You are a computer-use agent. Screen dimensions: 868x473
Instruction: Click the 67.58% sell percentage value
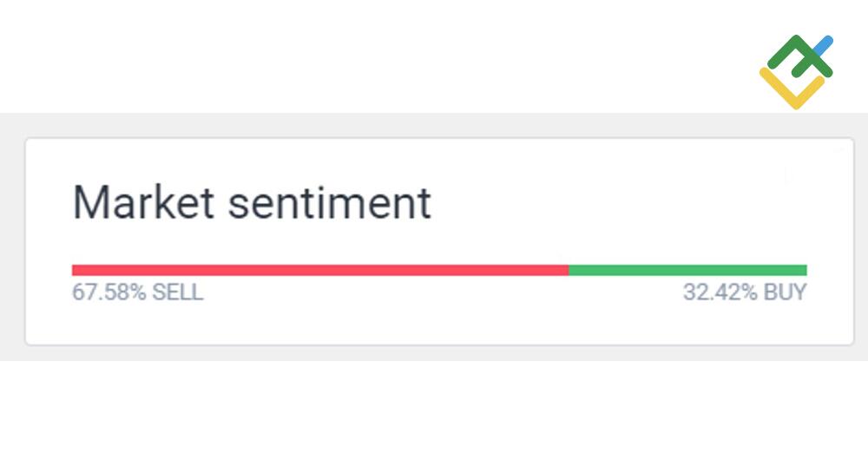tap(109, 292)
